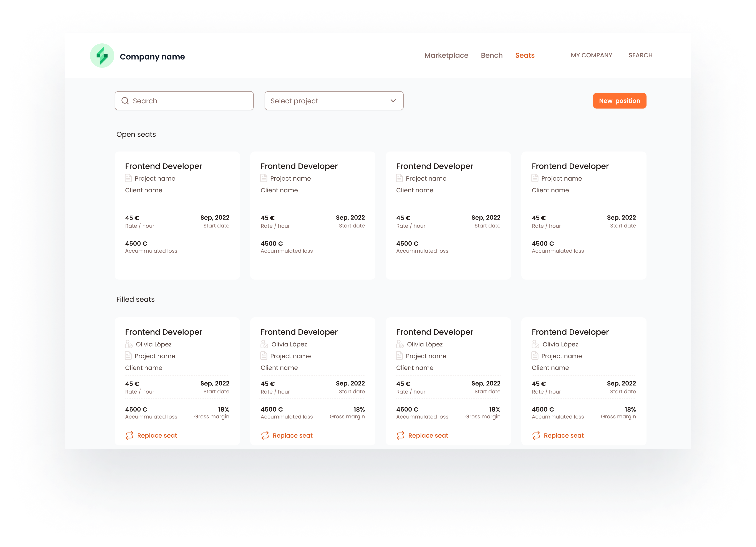The image size is (756, 547).
Task: Click Replace seat in the first filled seat
Action: point(157,435)
